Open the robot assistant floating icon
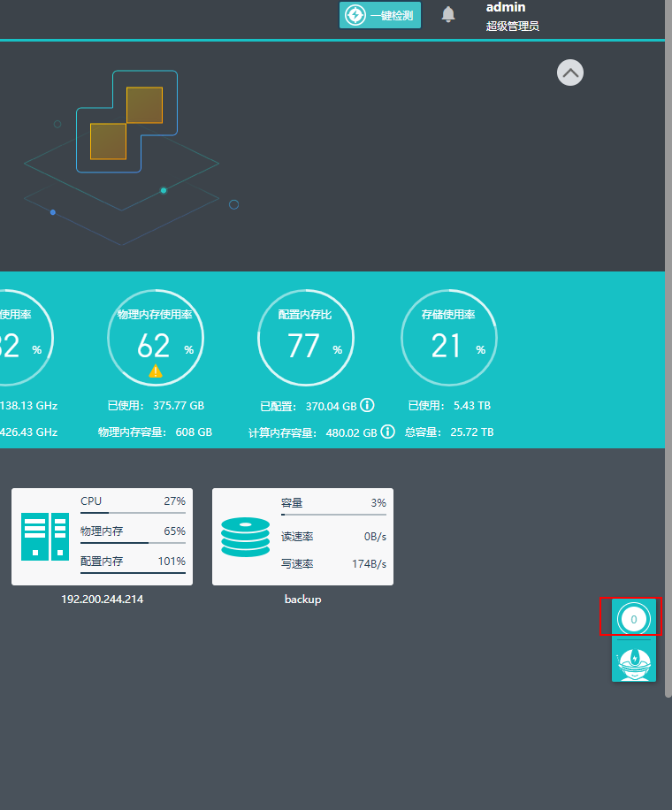The height and width of the screenshot is (810, 672). pyautogui.click(x=633, y=661)
